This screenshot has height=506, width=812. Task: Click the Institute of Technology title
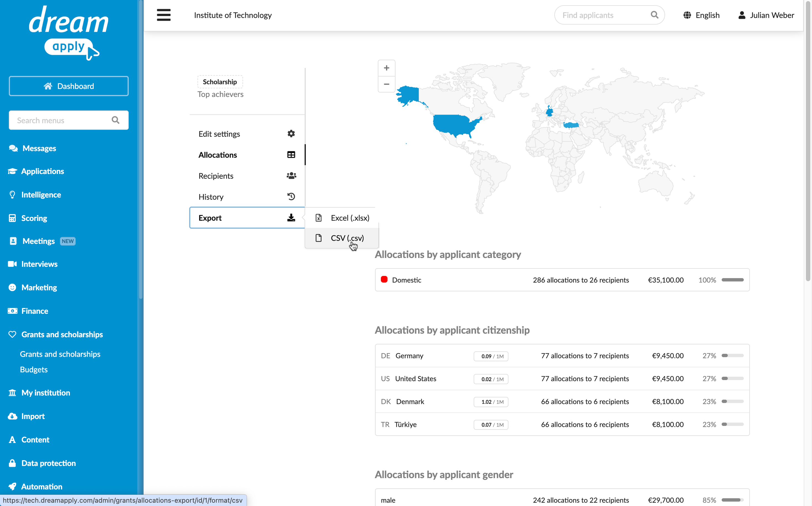coord(233,15)
